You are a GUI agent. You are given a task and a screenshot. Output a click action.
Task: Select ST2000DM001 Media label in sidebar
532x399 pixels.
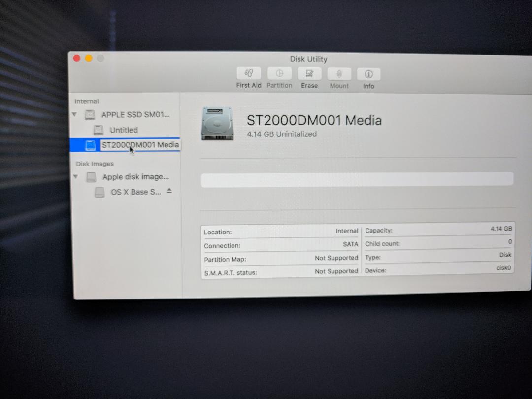coord(140,145)
